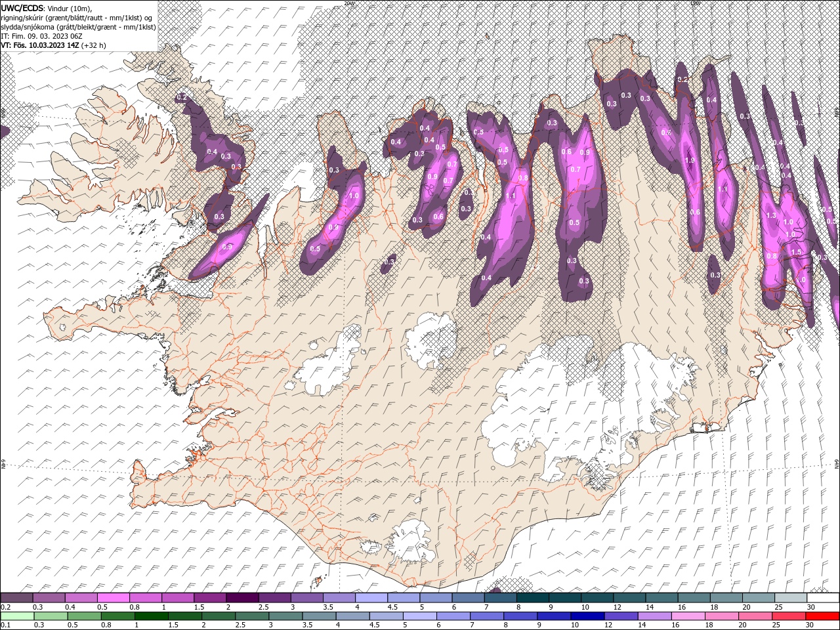Image resolution: width=840 pixels, height=630 pixels.
Task: Pick the 0.5 green swatch in lower legend row
Action: coord(85,616)
